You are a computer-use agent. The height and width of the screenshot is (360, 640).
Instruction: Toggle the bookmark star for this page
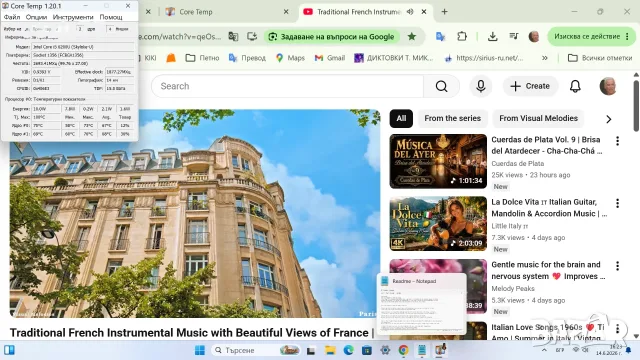411,36
